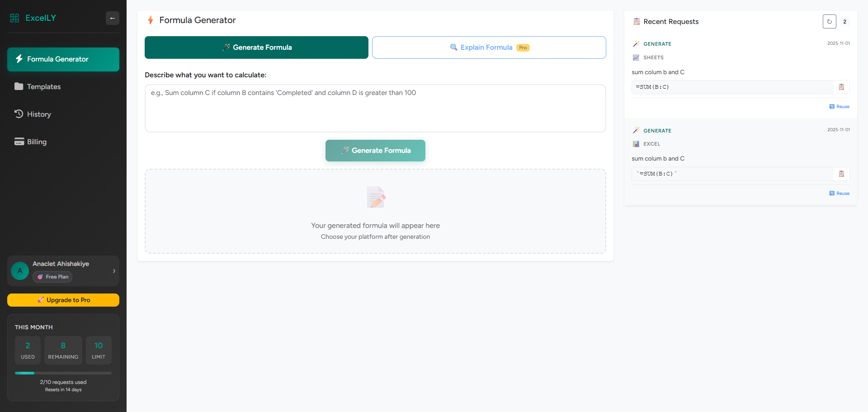Expand the Anaclet Ahishakiye profile chevron
The image size is (868, 412).
(114, 271)
